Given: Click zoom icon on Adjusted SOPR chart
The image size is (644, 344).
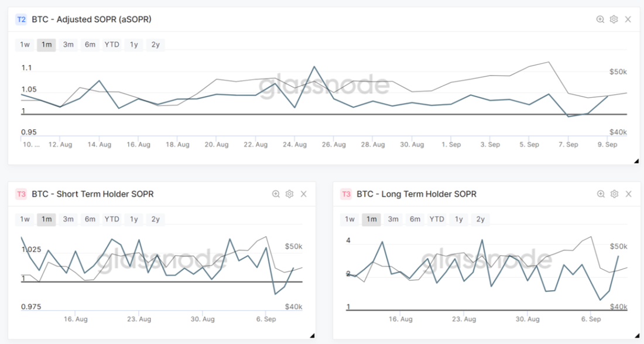Looking at the screenshot, I should 600,19.
